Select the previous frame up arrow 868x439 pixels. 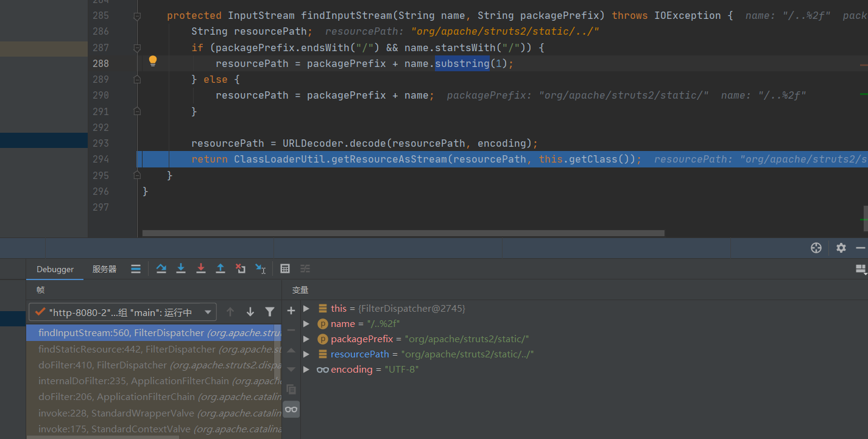230,312
